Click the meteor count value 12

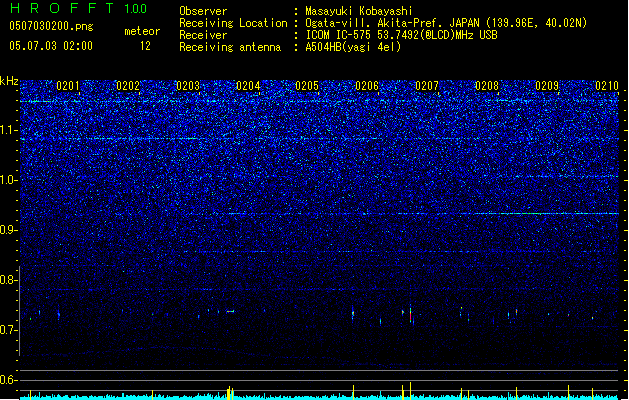(x=145, y=46)
